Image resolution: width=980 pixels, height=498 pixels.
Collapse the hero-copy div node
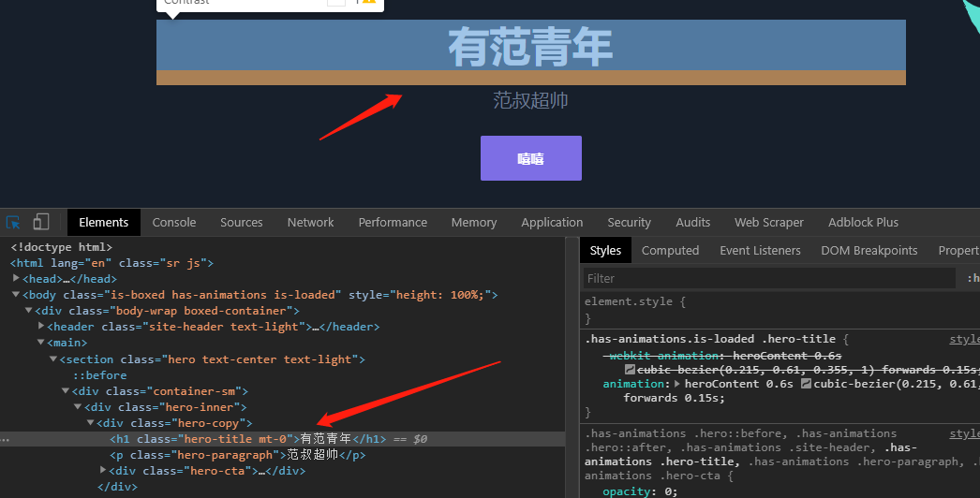coord(90,423)
